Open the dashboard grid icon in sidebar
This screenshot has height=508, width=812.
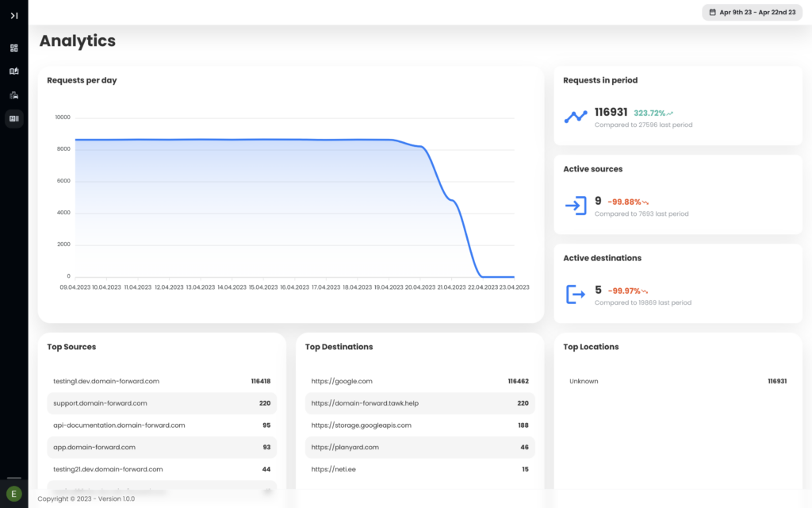coord(14,48)
